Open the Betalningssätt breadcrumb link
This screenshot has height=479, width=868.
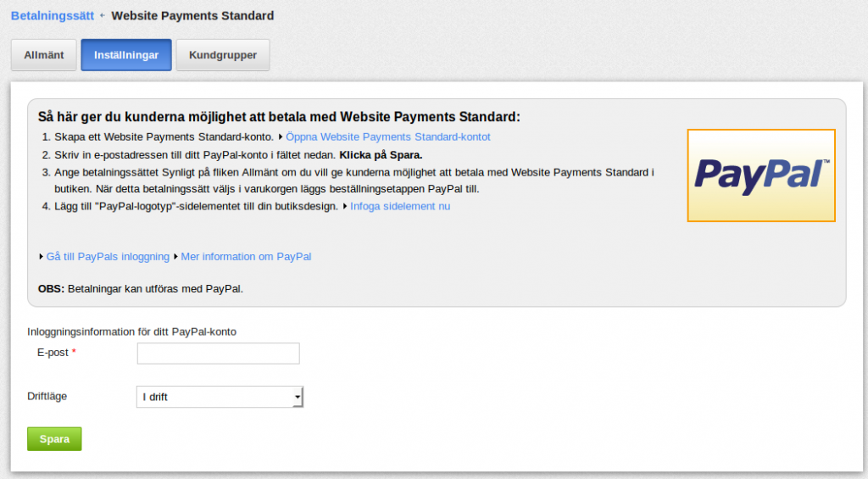(53, 15)
